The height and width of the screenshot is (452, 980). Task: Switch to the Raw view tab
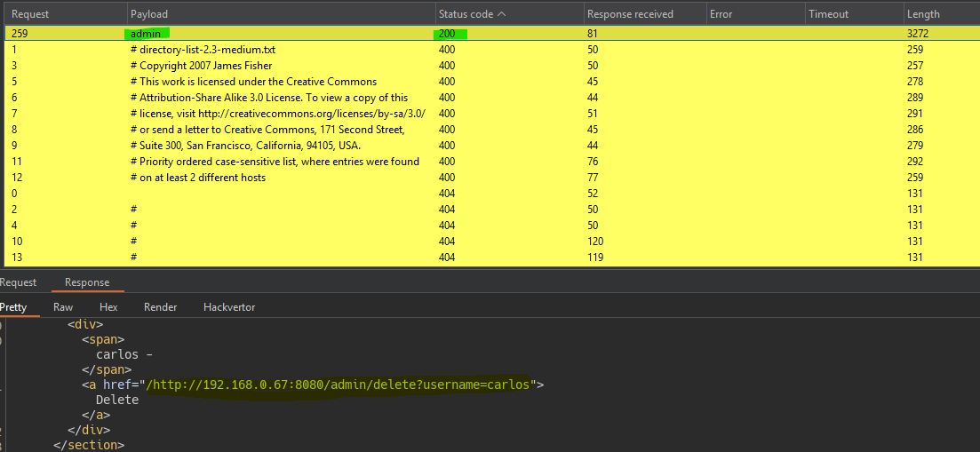(x=63, y=307)
